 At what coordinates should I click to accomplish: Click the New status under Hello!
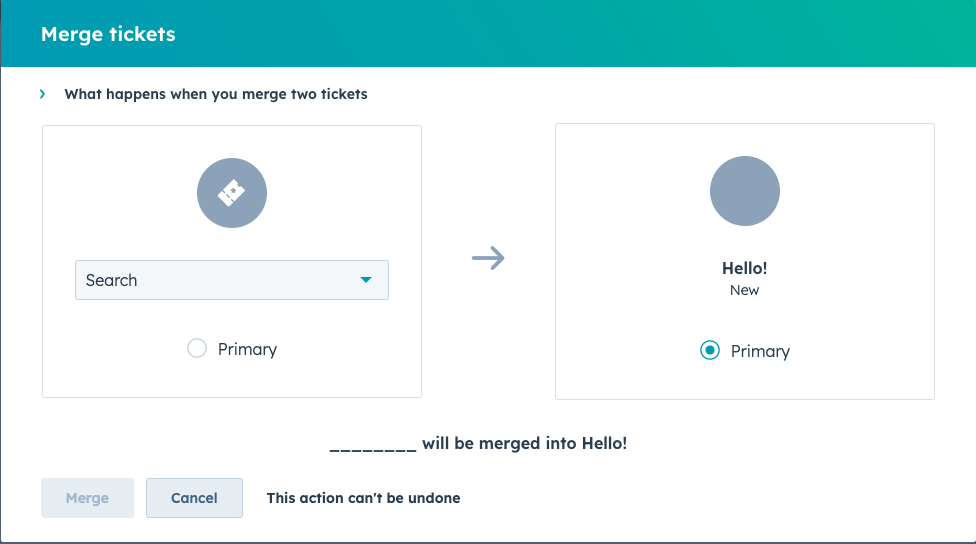point(745,290)
